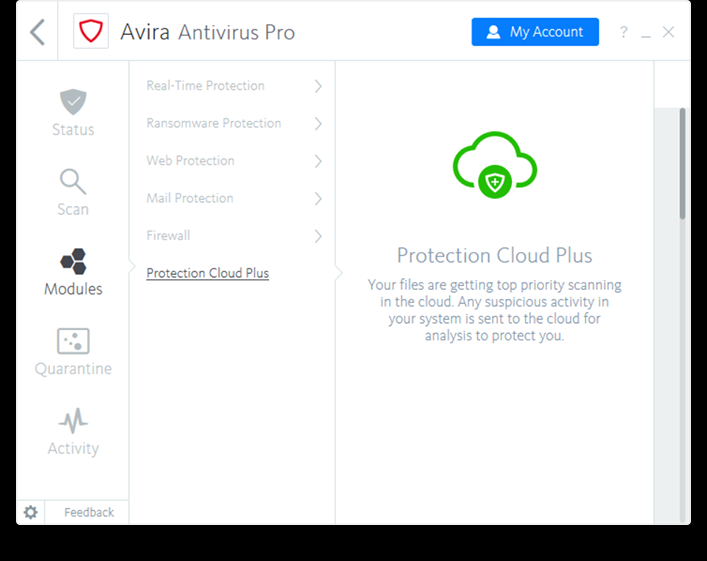
Task: Click the Avira shield logo
Action: pyautogui.click(x=91, y=32)
